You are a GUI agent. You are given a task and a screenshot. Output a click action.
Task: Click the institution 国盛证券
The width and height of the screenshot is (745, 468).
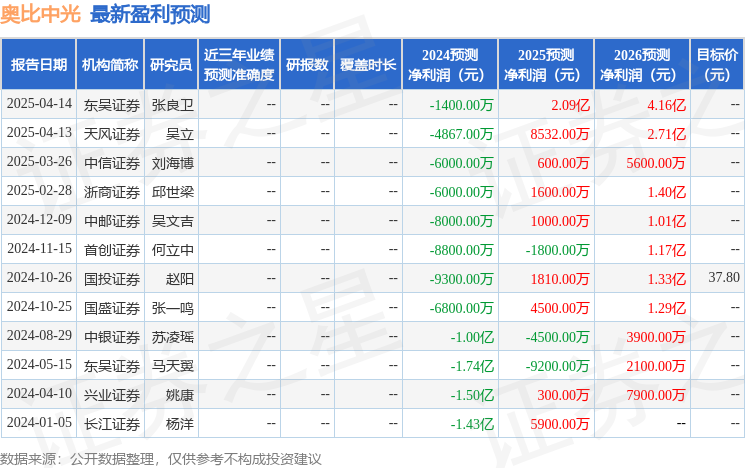(x=112, y=308)
